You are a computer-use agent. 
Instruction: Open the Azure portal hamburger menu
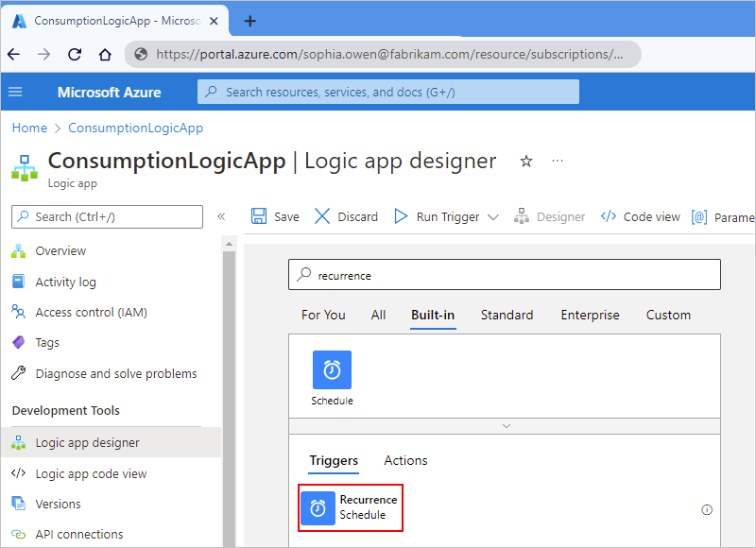coord(15,92)
